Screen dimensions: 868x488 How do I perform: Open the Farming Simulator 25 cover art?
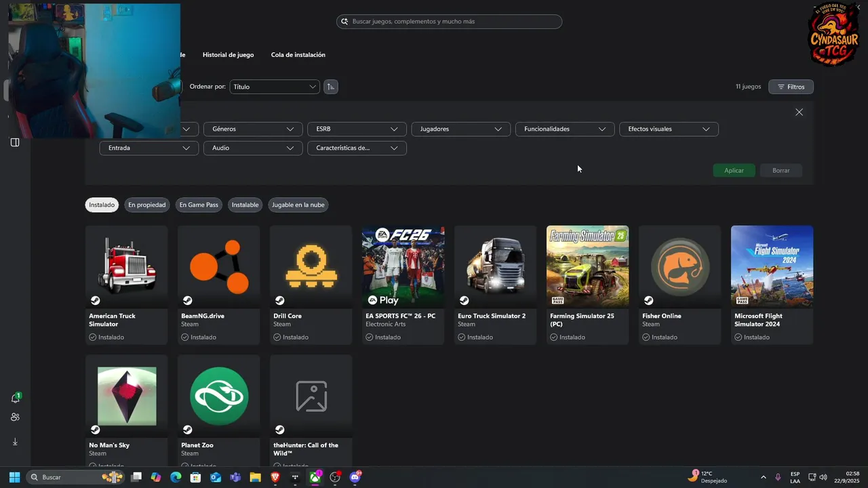588,266
